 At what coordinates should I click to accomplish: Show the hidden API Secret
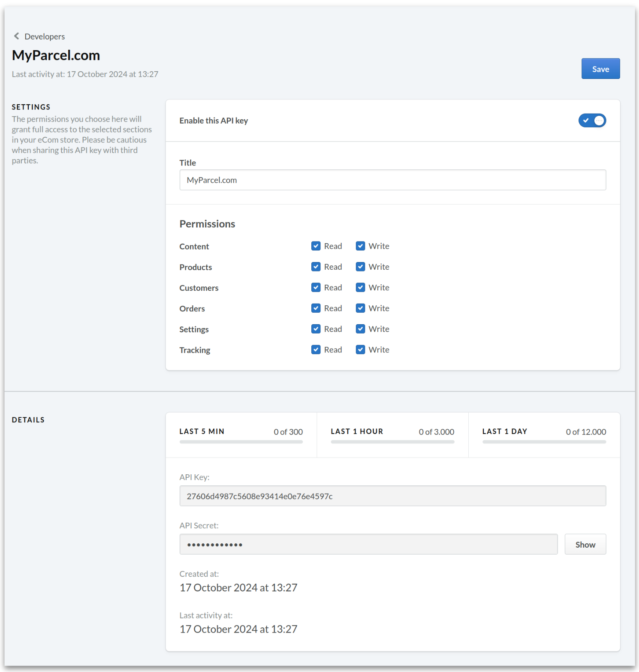point(585,544)
